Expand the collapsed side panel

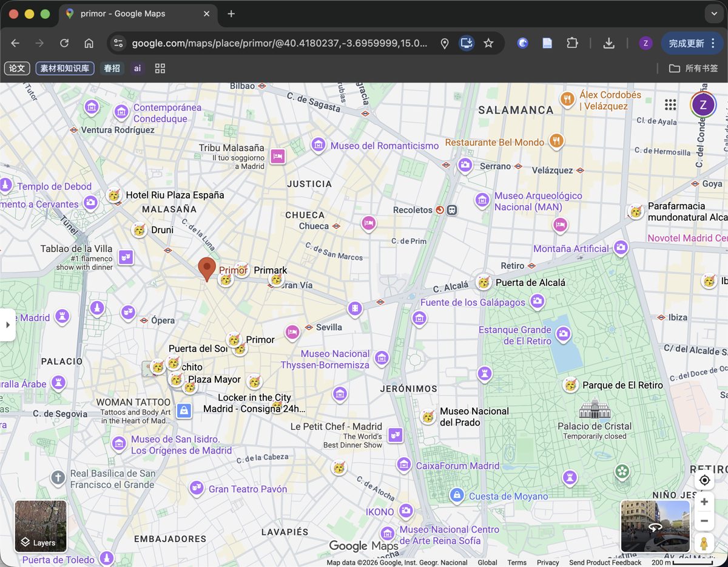click(7, 325)
